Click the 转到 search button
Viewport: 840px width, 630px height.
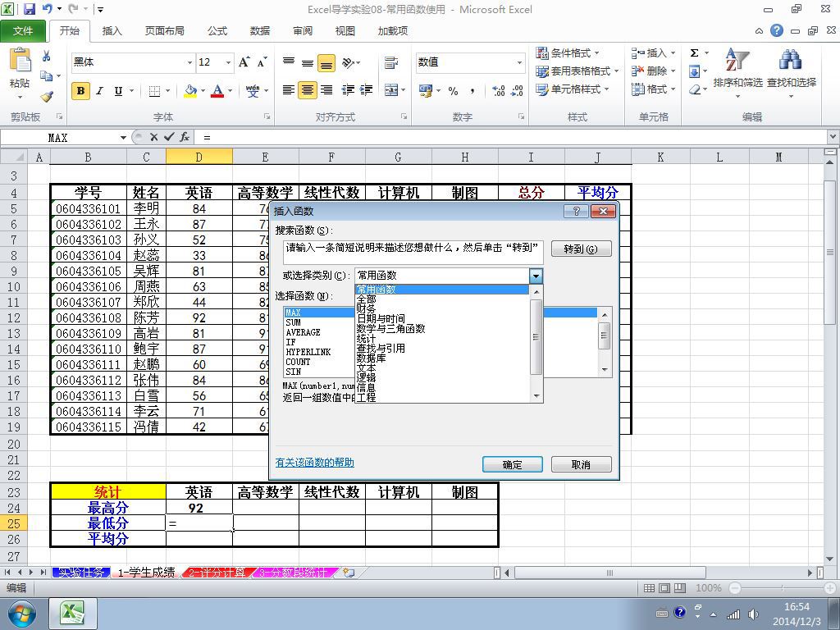582,249
